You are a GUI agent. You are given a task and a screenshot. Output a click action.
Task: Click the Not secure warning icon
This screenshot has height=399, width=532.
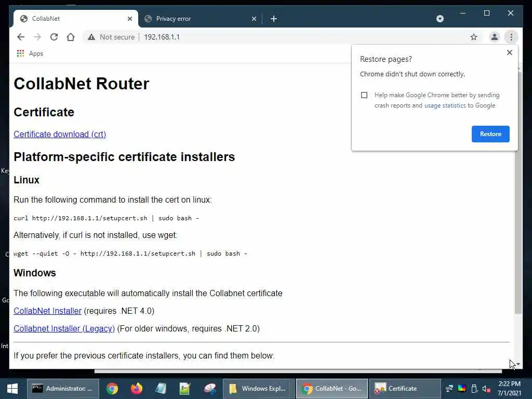91,37
